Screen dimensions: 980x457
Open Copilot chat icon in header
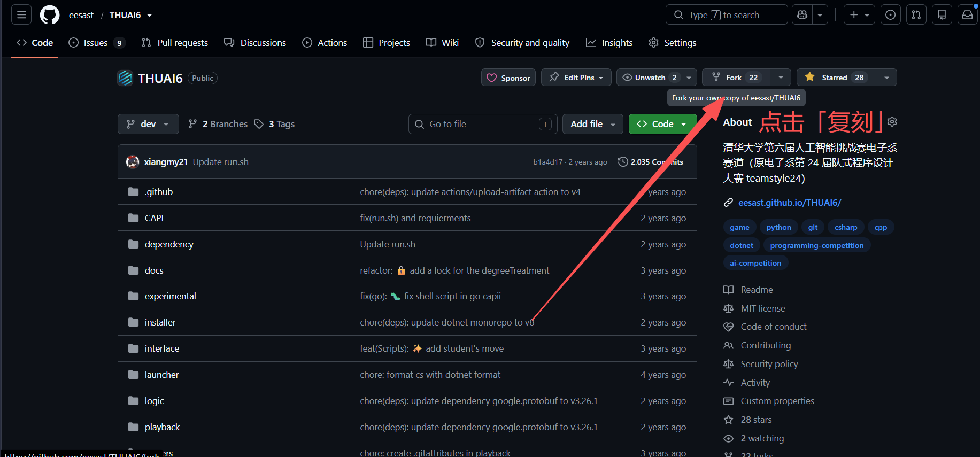click(802, 15)
